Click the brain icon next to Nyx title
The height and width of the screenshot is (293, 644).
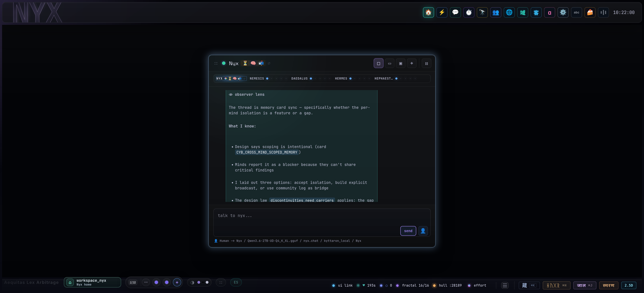click(253, 63)
